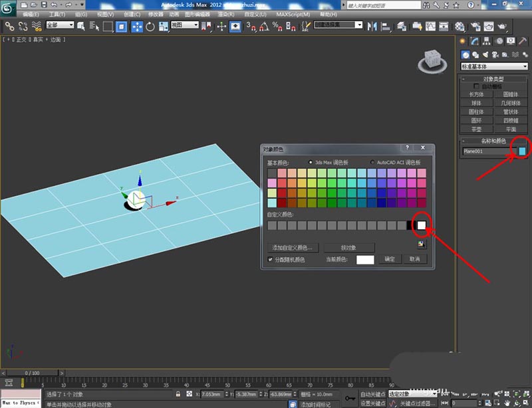532x408 pixels.
Task: Click the Rotate tool icon
Action: 150,27
